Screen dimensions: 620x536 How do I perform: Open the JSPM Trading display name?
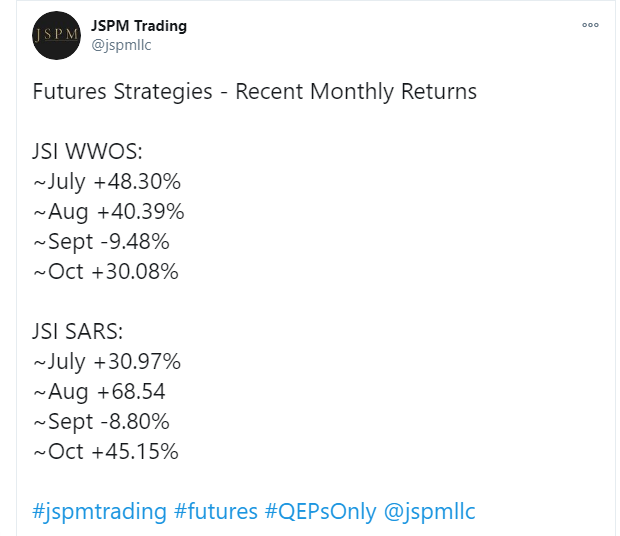[139, 26]
